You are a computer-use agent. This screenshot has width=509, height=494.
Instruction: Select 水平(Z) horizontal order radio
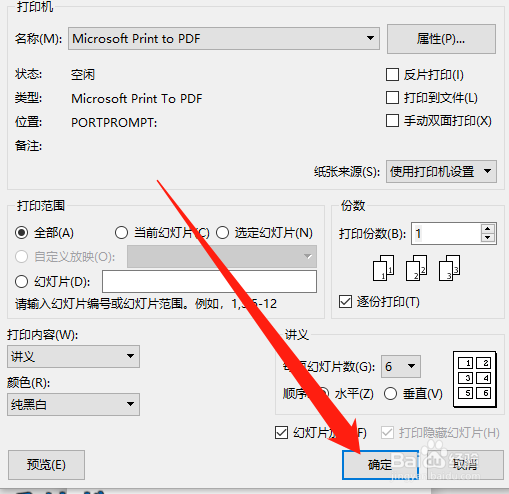[x=322, y=394]
